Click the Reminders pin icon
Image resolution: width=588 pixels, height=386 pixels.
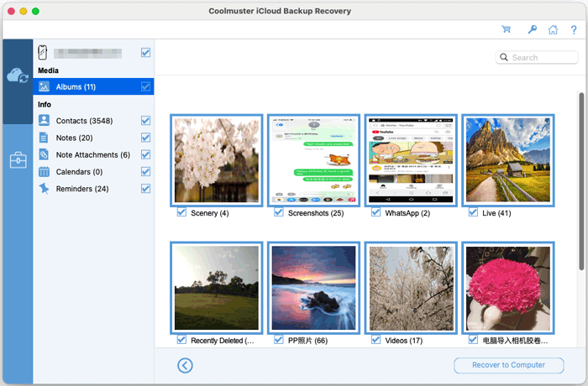[x=44, y=188]
